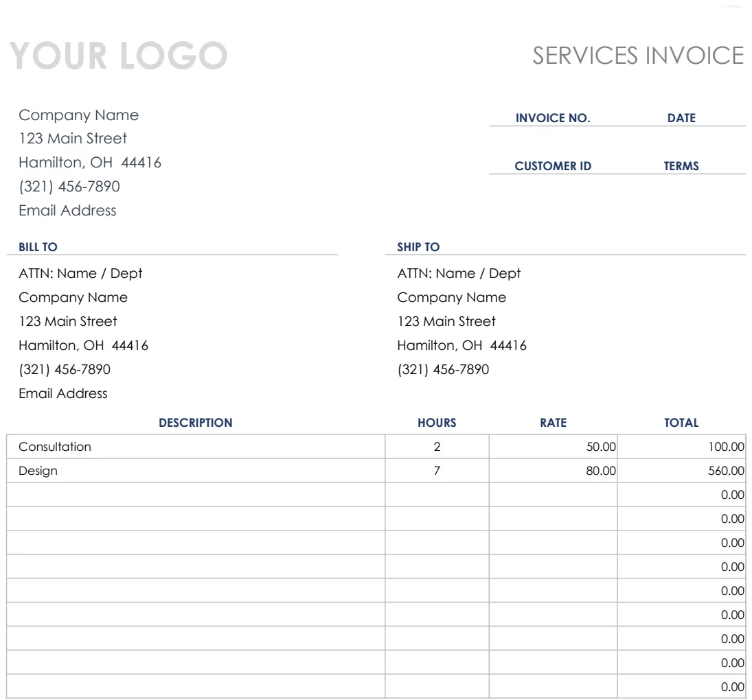Click Hamilton, OH 44416 under Ship To
Viewport: 752px width, 700px height.
click(x=462, y=345)
